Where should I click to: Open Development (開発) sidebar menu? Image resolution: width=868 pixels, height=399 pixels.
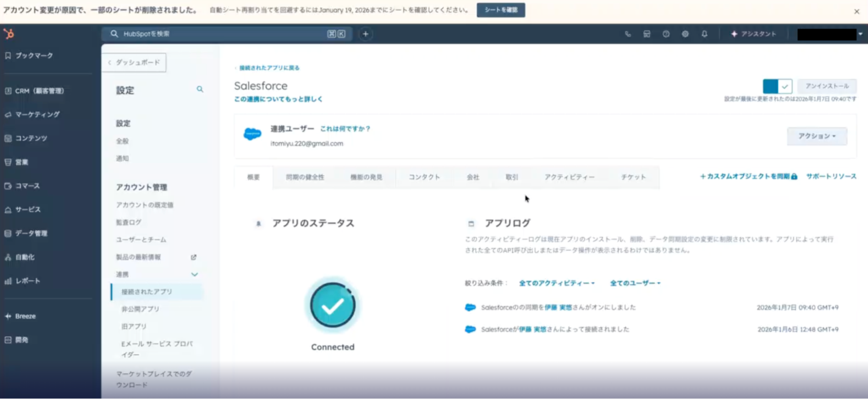[x=17, y=340]
